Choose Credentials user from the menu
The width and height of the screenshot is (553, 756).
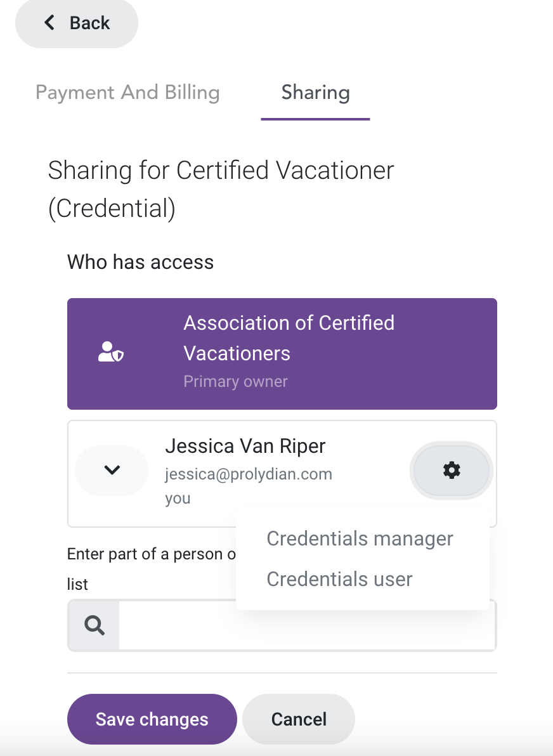[x=339, y=579]
